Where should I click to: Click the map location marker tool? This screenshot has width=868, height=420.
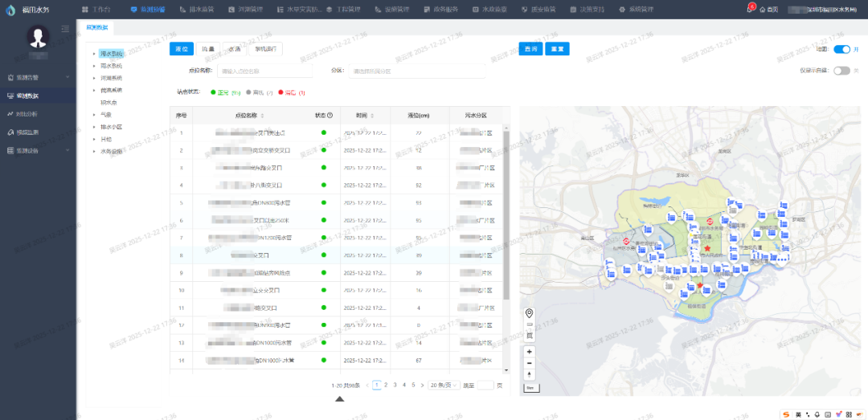point(529,313)
